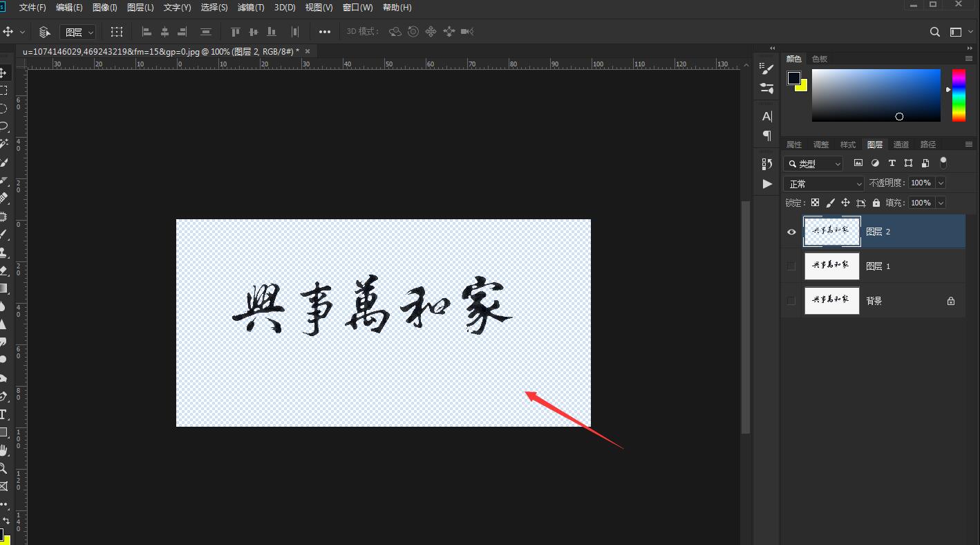Viewport: 980px width, 545px height.
Task: Click the lock position icon in Layers panel
Action: point(847,203)
